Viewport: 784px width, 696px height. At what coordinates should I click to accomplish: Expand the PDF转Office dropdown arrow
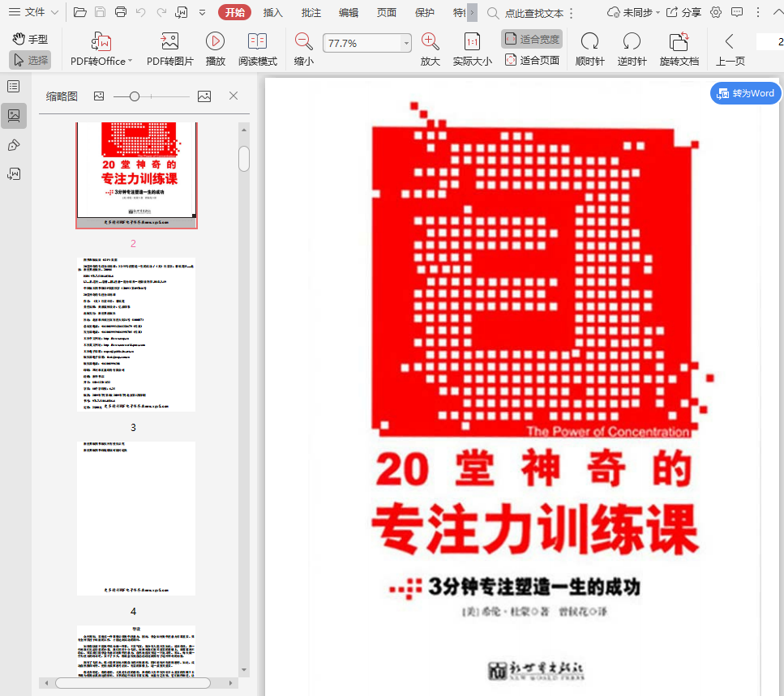(x=130, y=61)
